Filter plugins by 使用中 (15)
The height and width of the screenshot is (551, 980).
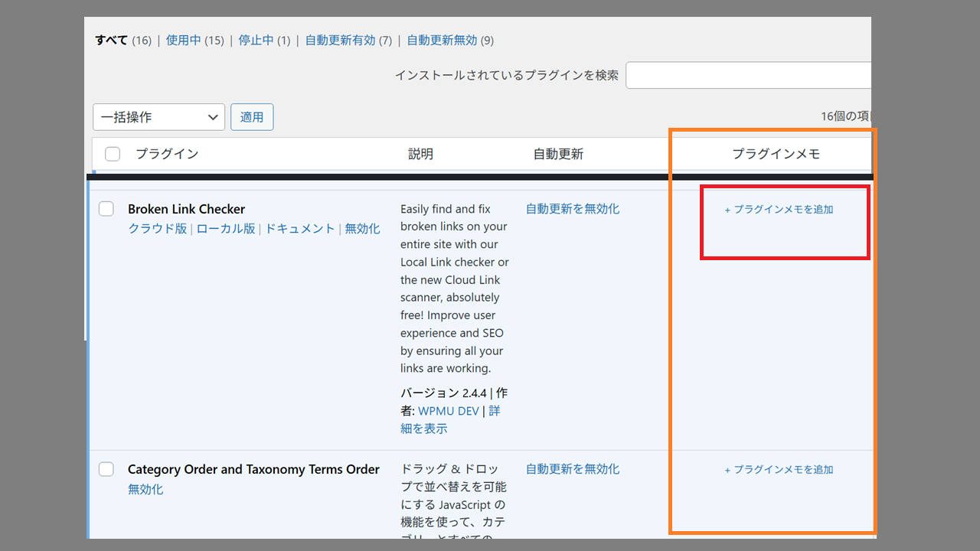pos(195,41)
